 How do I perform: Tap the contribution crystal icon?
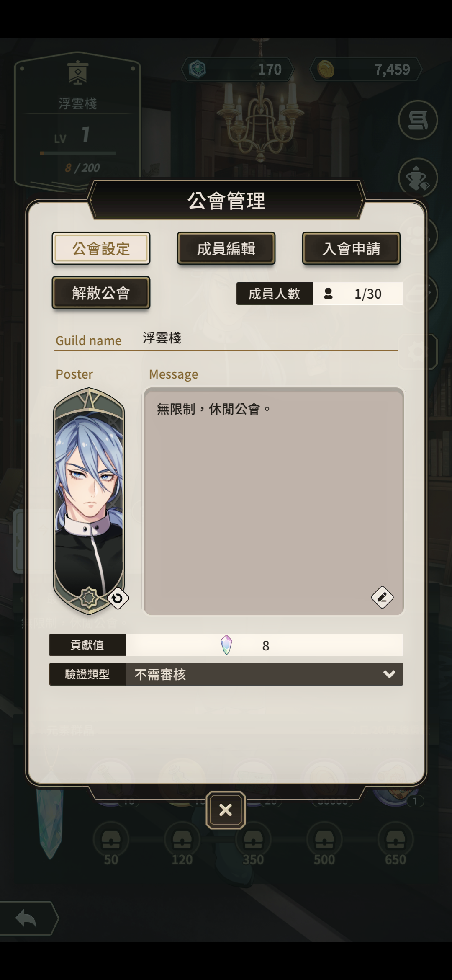(x=226, y=645)
